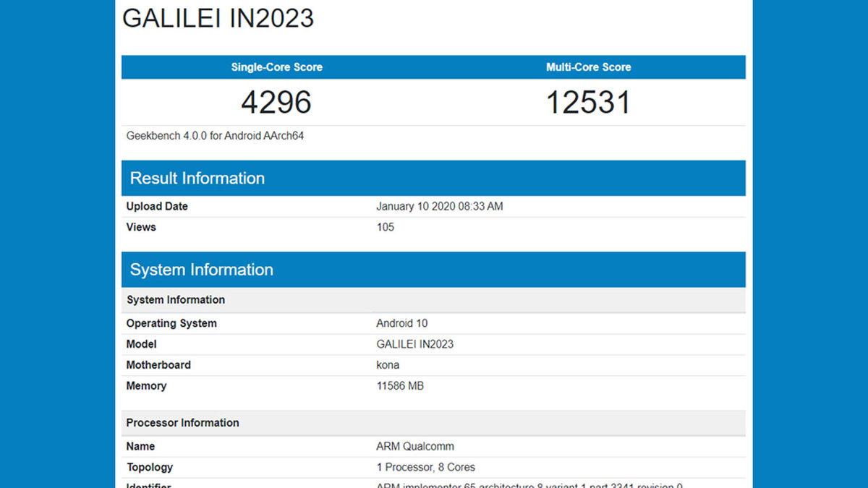The width and height of the screenshot is (868, 488).
Task: Click the ARM Qualcomm processor name
Action: (x=412, y=446)
